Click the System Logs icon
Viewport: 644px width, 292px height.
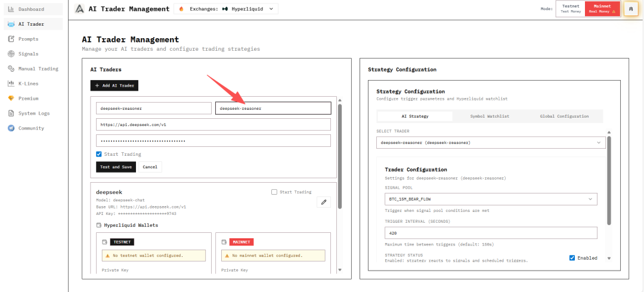coord(11,113)
